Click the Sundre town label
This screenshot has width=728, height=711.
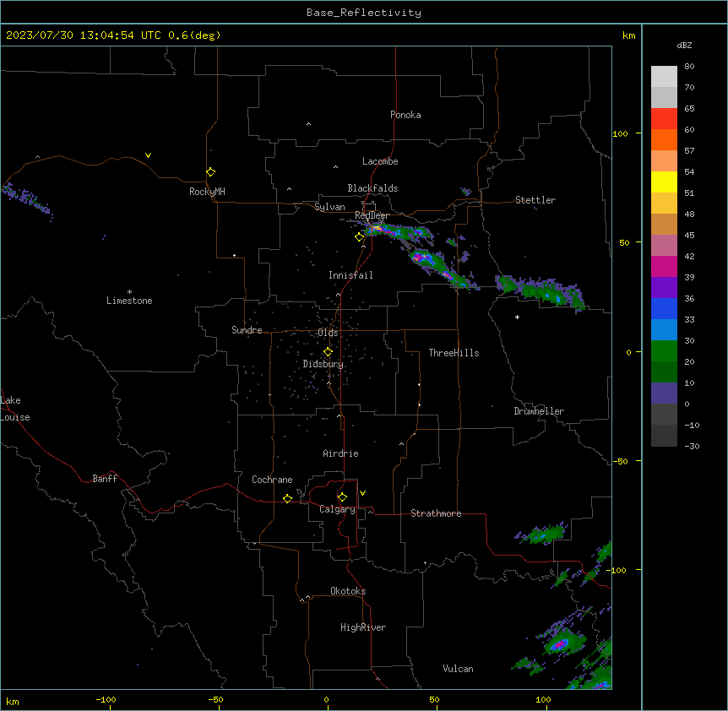tap(247, 330)
